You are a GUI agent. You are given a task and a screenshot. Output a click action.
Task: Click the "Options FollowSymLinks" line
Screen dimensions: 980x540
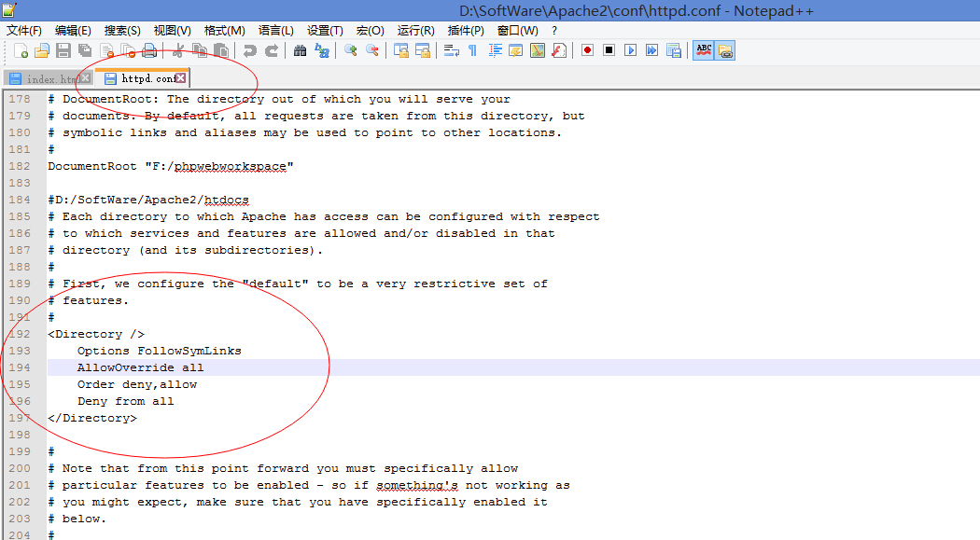coord(160,351)
